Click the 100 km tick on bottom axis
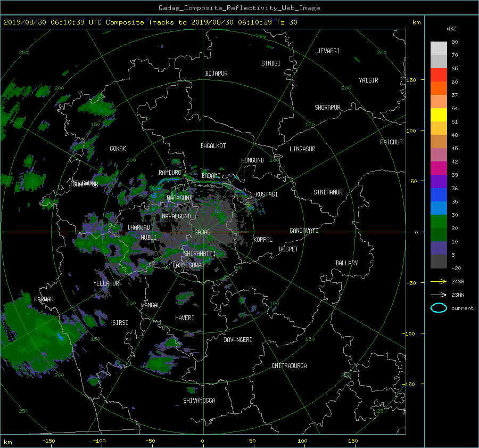 pos(302,441)
